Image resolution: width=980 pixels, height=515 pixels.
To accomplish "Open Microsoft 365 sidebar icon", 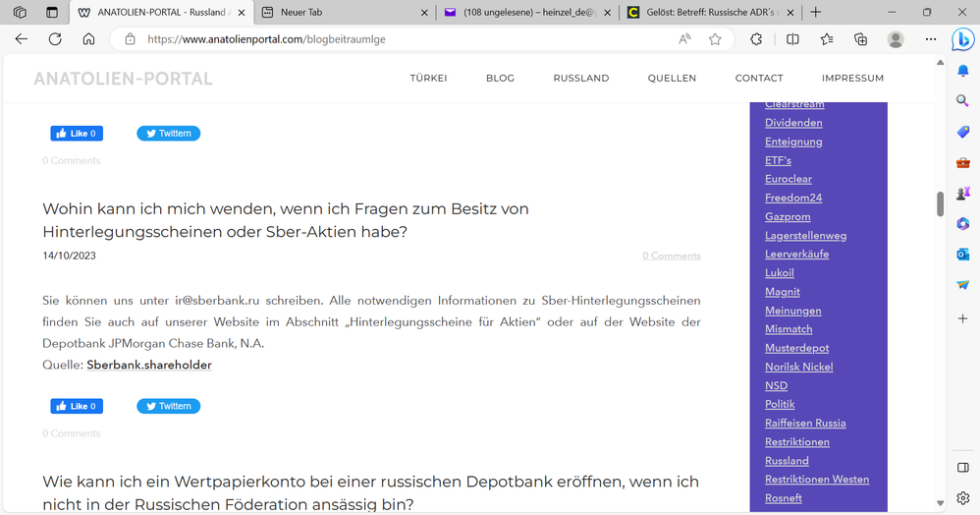I will click(963, 223).
